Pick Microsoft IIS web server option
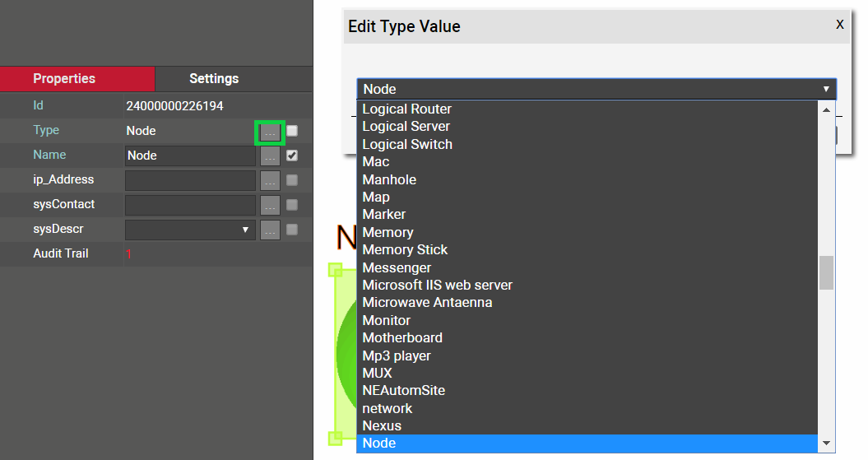The width and height of the screenshot is (868, 460). [x=437, y=286]
